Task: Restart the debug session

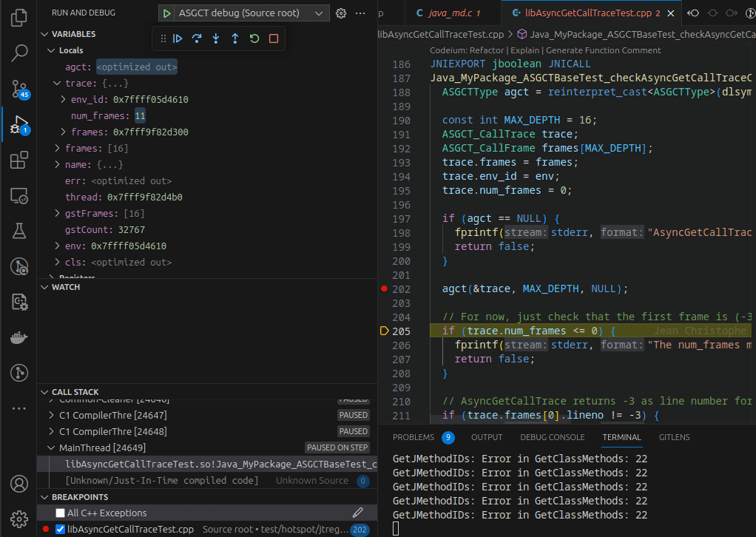Action: pos(254,38)
